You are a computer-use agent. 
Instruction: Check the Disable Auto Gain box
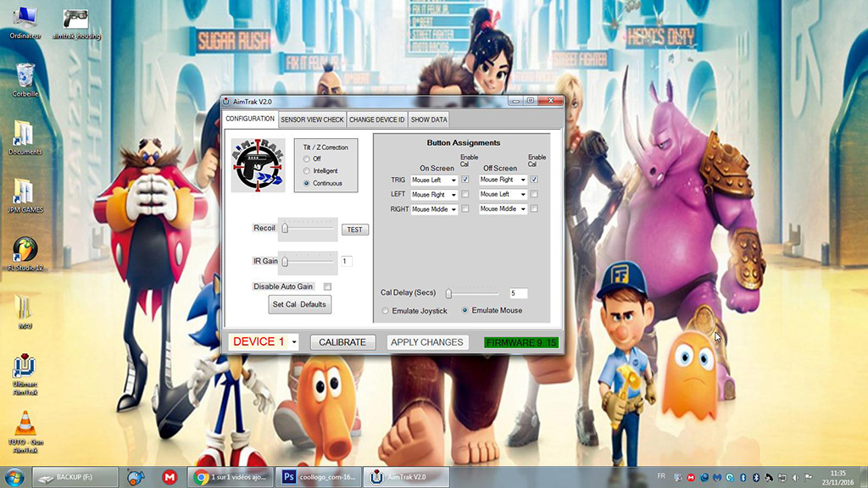[x=328, y=286]
